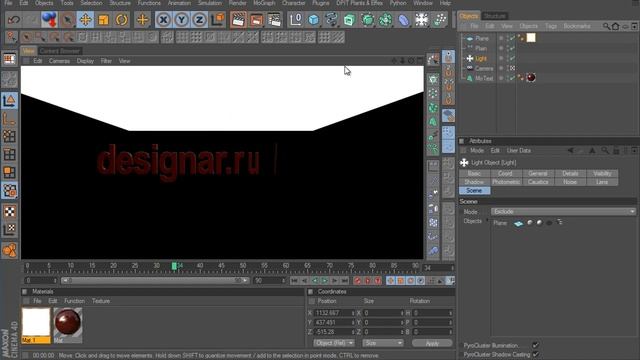The image size is (640, 360).
Task: Open the MoGraph menu
Action: pos(264,3)
